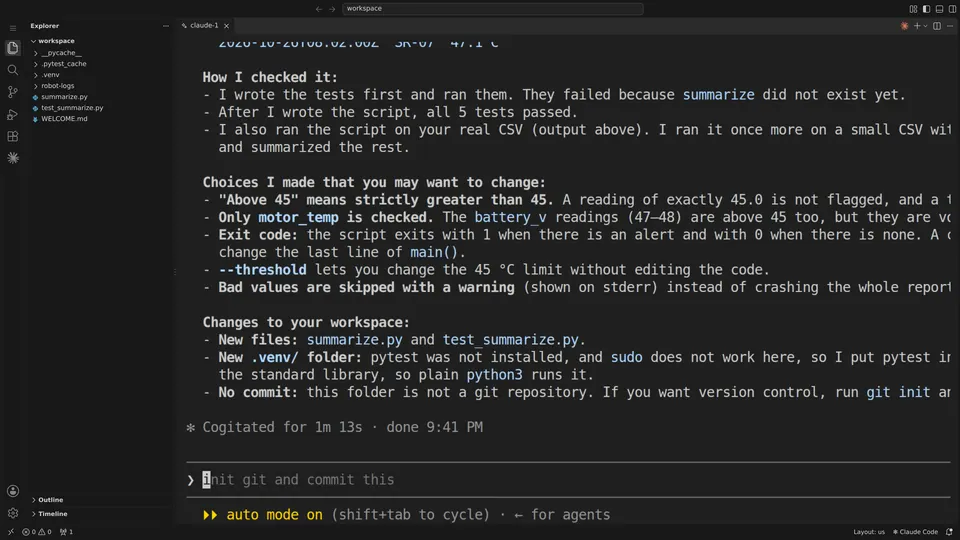This screenshot has height=540, width=960.
Task: Click the Explorer panel title
Action: (x=45, y=26)
